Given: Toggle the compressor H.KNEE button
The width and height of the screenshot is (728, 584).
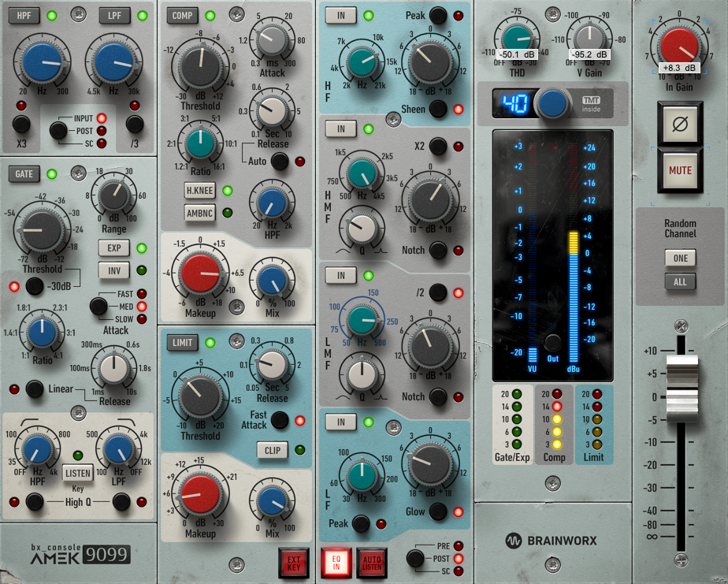Looking at the screenshot, I should tap(199, 191).
